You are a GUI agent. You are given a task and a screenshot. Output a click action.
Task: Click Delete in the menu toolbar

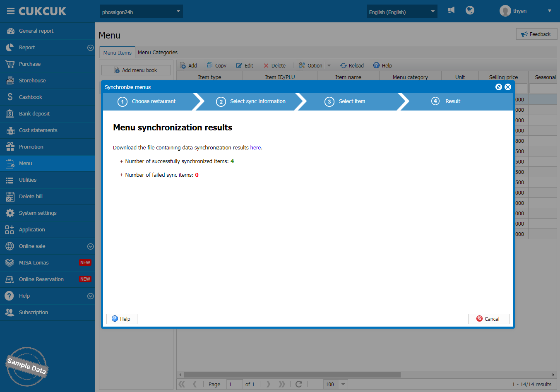tap(274, 65)
